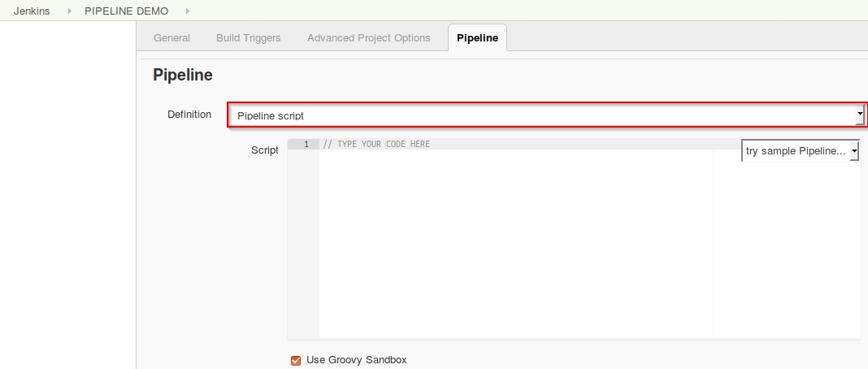Open the Definition dropdown showing Pipeline script

(x=536, y=115)
